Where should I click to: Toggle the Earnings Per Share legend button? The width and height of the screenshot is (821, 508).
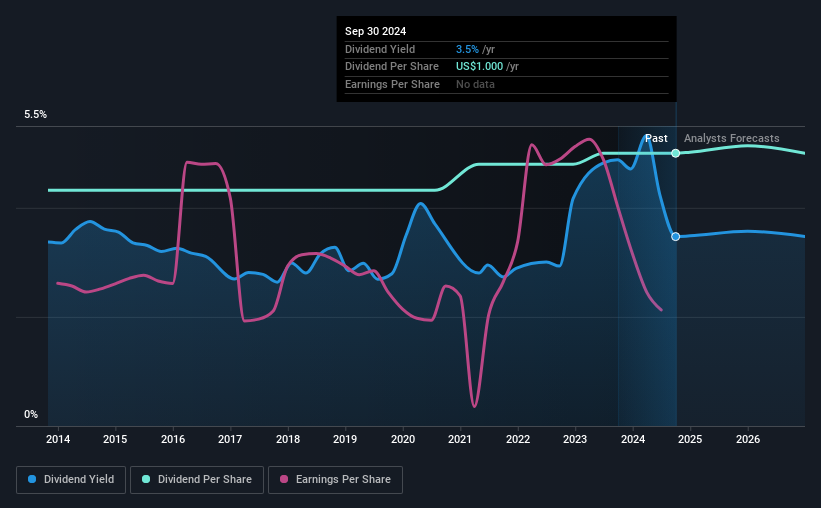pyautogui.click(x=335, y=480)
